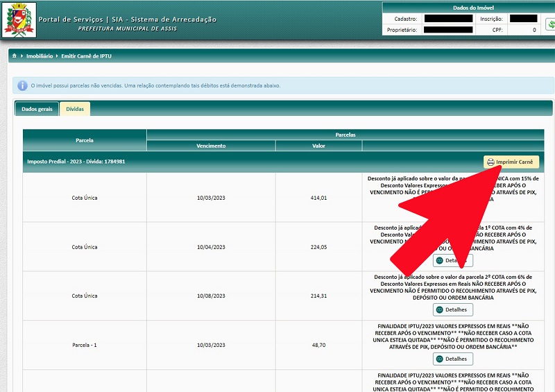Click the Parcela column header
555x392 pixels.
pos(85,140)
